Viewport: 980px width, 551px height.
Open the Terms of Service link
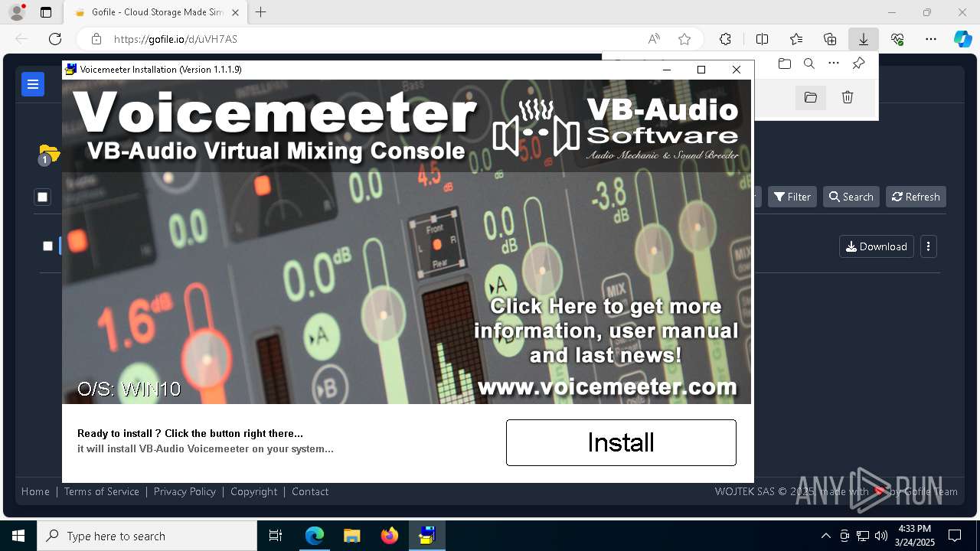pyautogui.click(x=102, y=491)
